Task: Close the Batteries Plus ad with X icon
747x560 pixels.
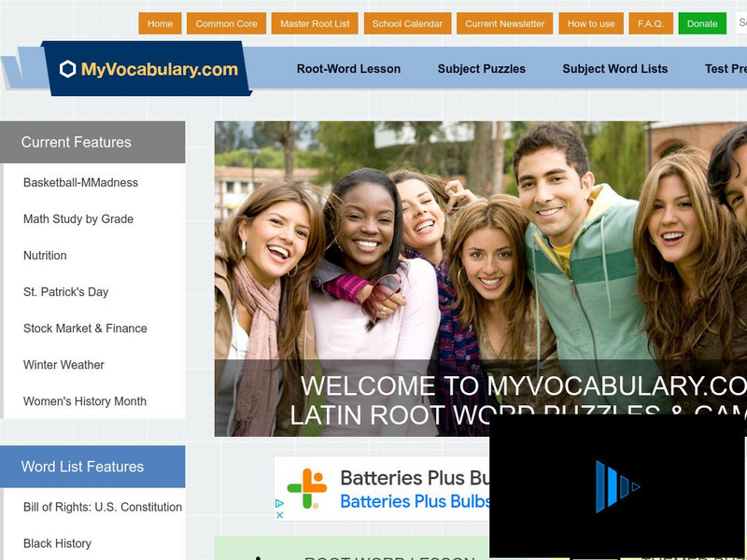Action: click(x=279, y=515)
